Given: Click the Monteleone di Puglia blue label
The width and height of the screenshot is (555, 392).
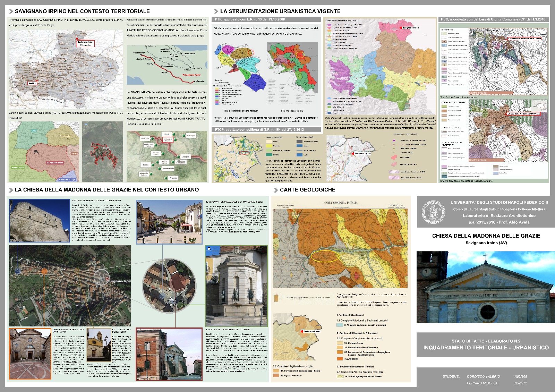Looking at the screenshot, I should click(67, 180).
